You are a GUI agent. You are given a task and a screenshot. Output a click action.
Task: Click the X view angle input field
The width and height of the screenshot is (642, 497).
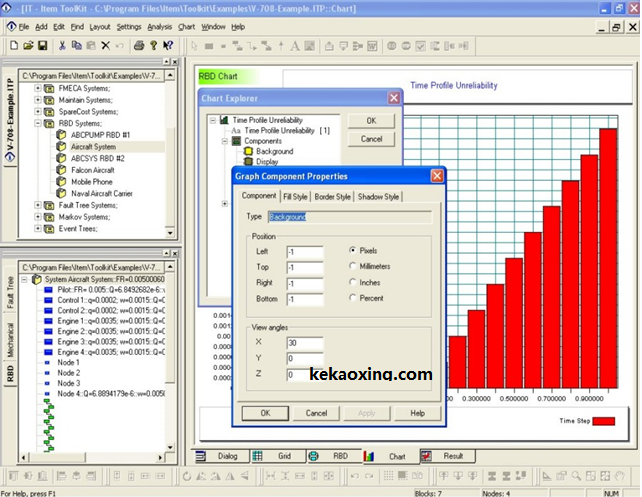click(x=304, y=342)
